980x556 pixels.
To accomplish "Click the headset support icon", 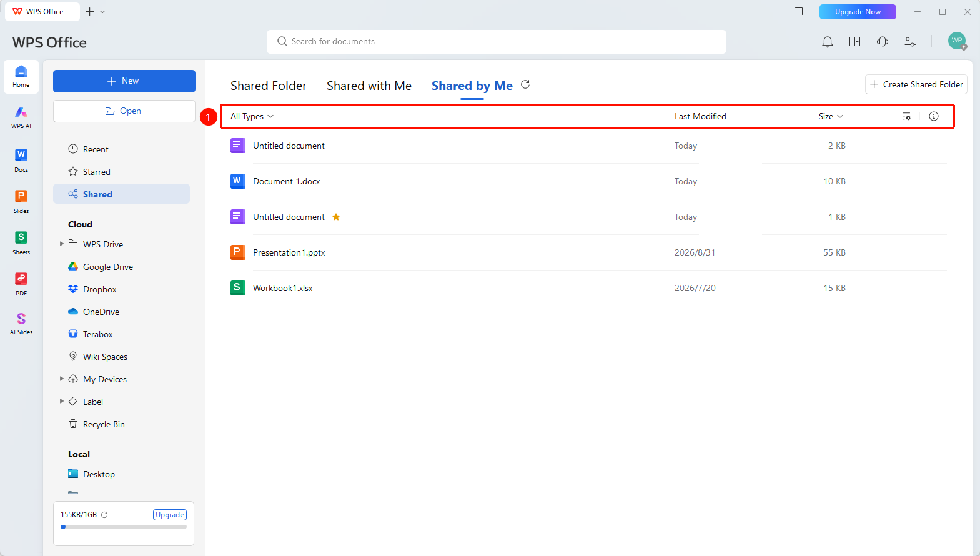I will [x=883, y=42].
